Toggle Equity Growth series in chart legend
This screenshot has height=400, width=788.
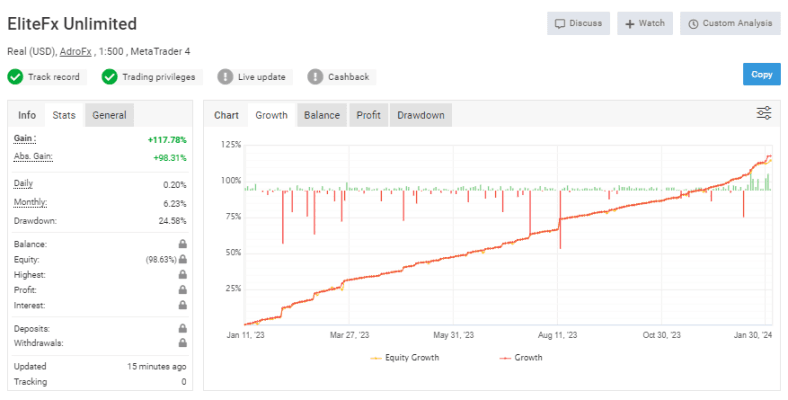(405, 358)
